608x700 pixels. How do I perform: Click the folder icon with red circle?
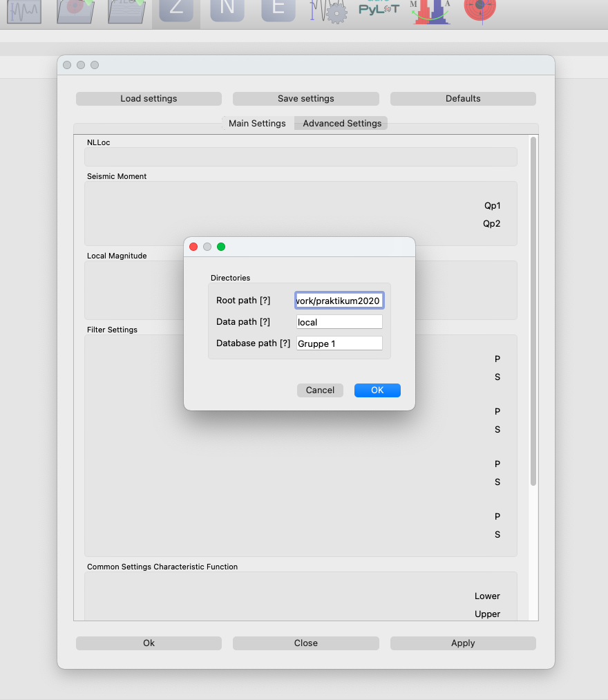[x=75, y=10]
